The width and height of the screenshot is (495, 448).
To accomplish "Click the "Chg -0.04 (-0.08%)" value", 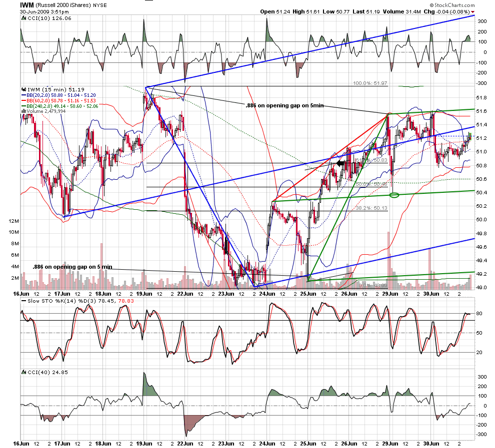I will [446, 11].
